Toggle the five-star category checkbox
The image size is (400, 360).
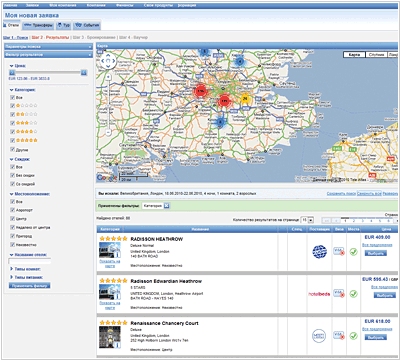click(12, 140)
